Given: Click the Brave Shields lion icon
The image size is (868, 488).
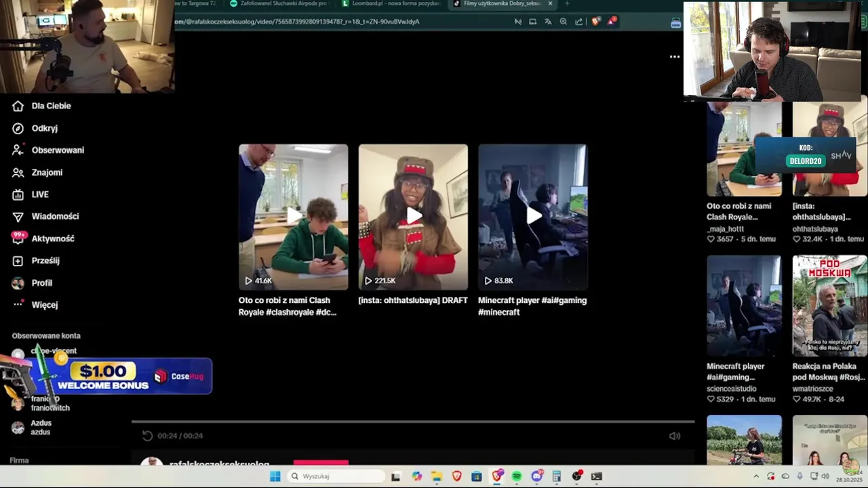Looking at the screenshot, I should (x=595, y=22).
